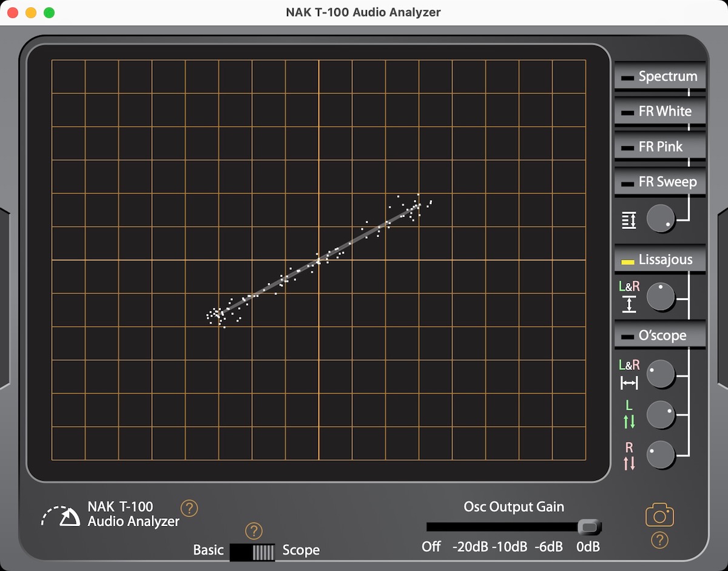Click the green L channel vertical knob
The image size is (728, 571).
[661, 415]
